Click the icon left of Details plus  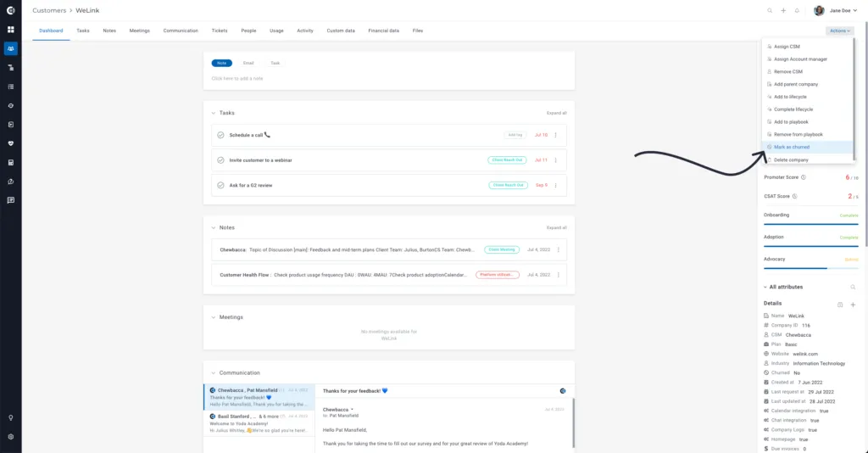[x=840, y=305]
